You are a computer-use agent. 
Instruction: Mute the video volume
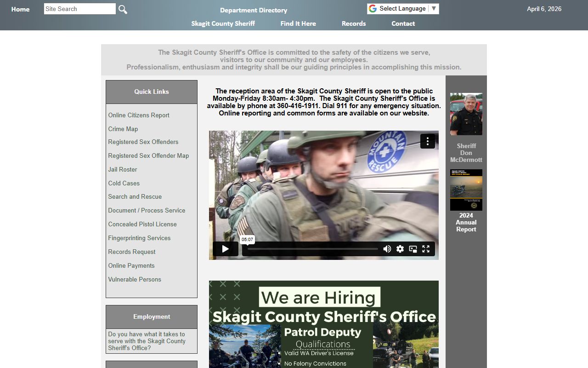pyautogui.click(x=387, y=249)
